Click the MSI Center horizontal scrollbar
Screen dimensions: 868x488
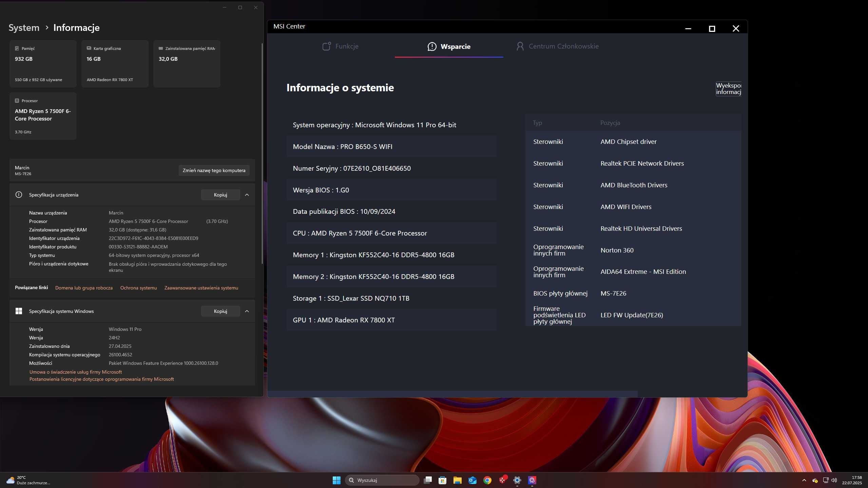(x=452, y=394)
